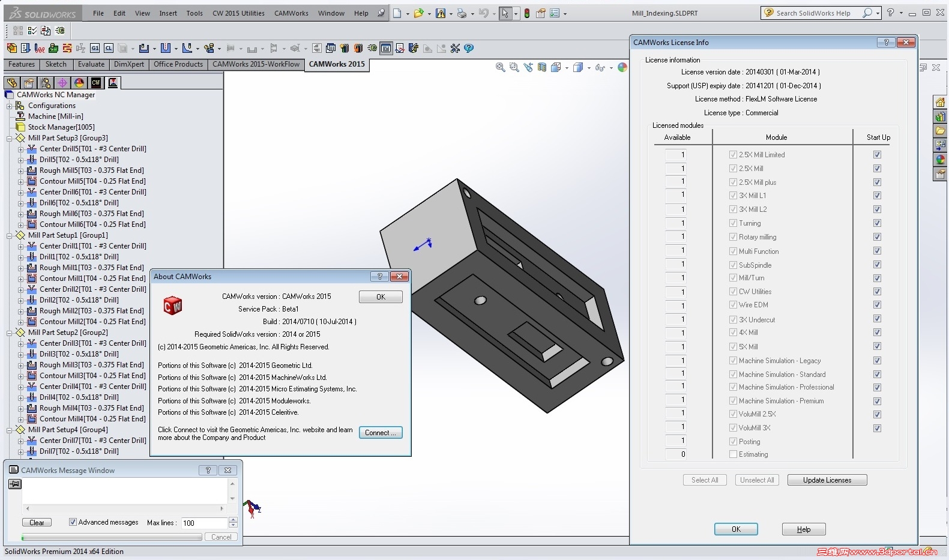This screenshot has width=949, height=560.
Task: Click the pin icon in CAMWorks Message Window
Action: coord(15,484)
